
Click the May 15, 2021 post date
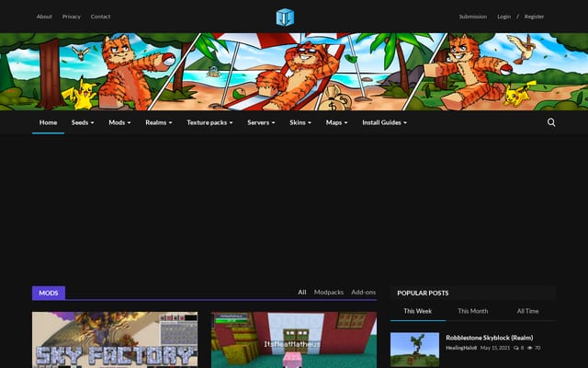pyautogui.click(x=495, y=348)
